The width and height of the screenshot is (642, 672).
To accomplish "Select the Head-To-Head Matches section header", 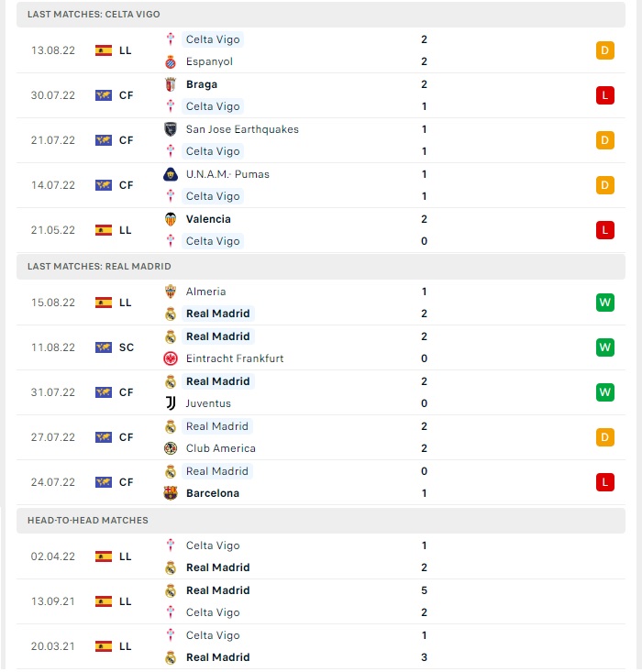I will (321, 521).
